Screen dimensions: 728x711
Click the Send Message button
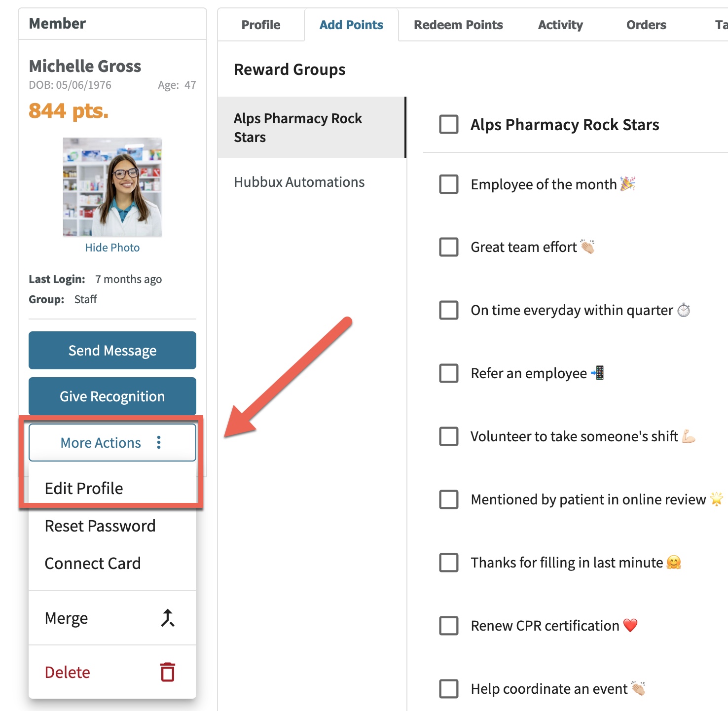click(x=112, y=350)
